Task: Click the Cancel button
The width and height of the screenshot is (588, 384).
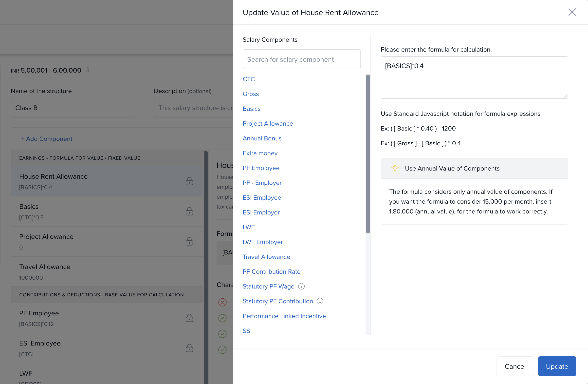Action: coord(515,366)
